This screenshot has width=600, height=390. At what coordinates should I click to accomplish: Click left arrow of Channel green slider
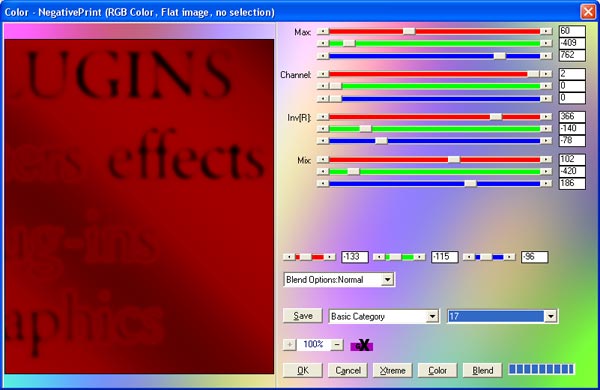tap(323, 86)
